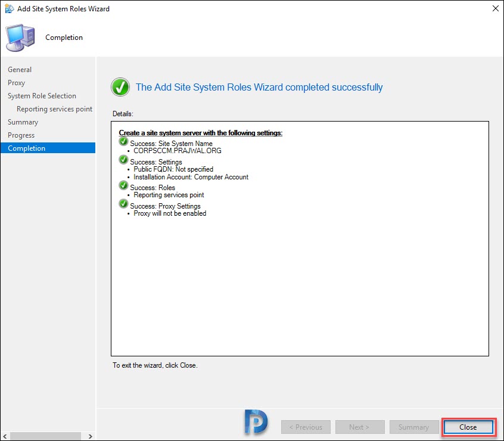Click the computer icon in wizard header
This screenshot has height=441, width=504.
tap(20, 38)
